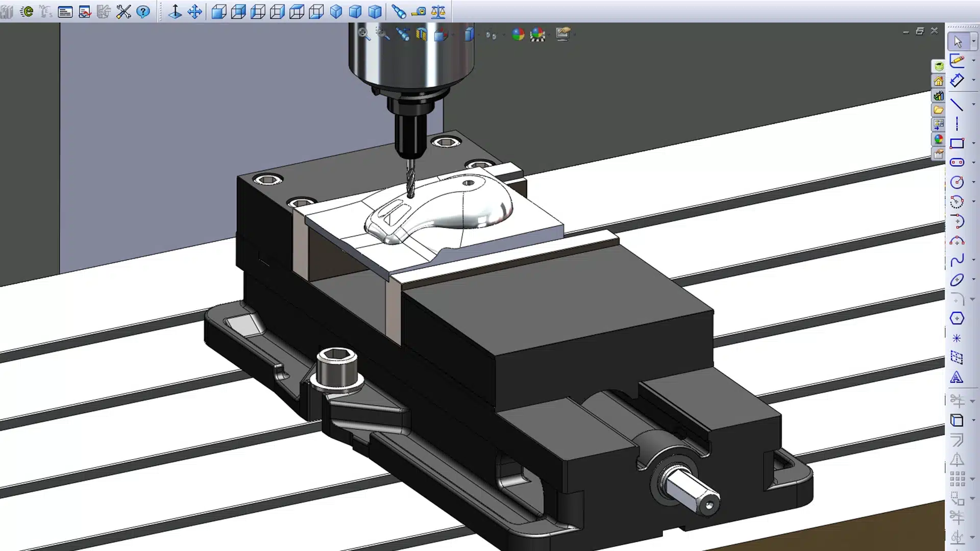Select the Tangent Arc tool
The image size is (980, 551).
[957, 221]
